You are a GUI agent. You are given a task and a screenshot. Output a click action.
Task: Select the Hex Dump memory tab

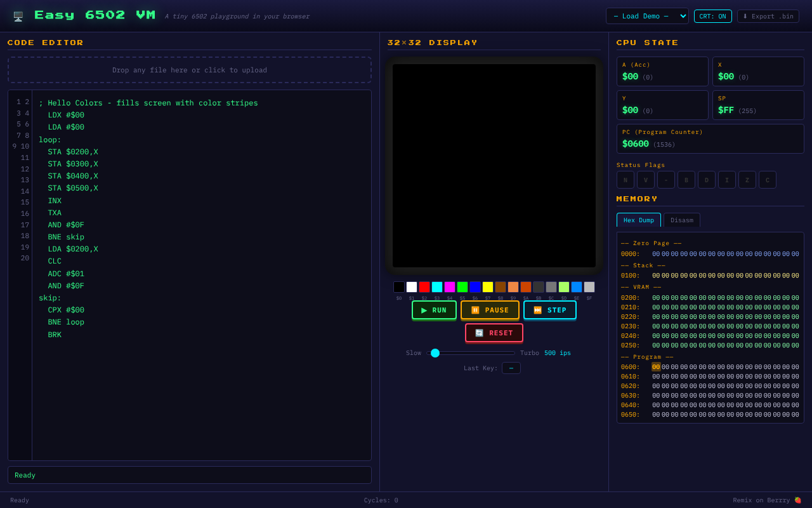(638, 220)
